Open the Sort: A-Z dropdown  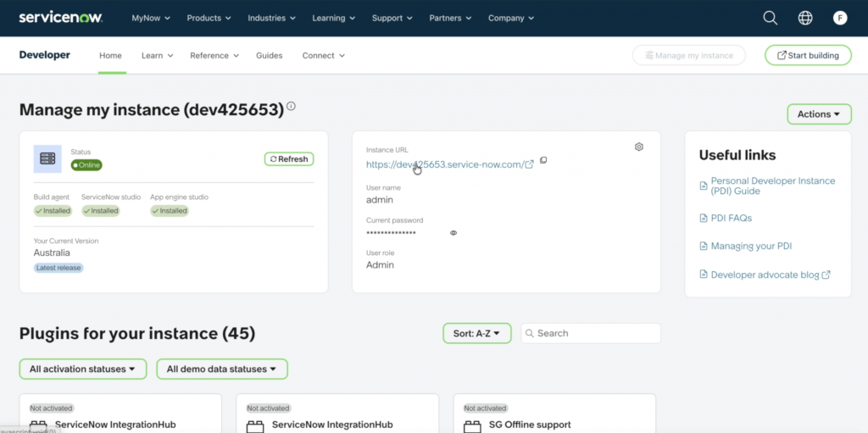pos(476,333)
